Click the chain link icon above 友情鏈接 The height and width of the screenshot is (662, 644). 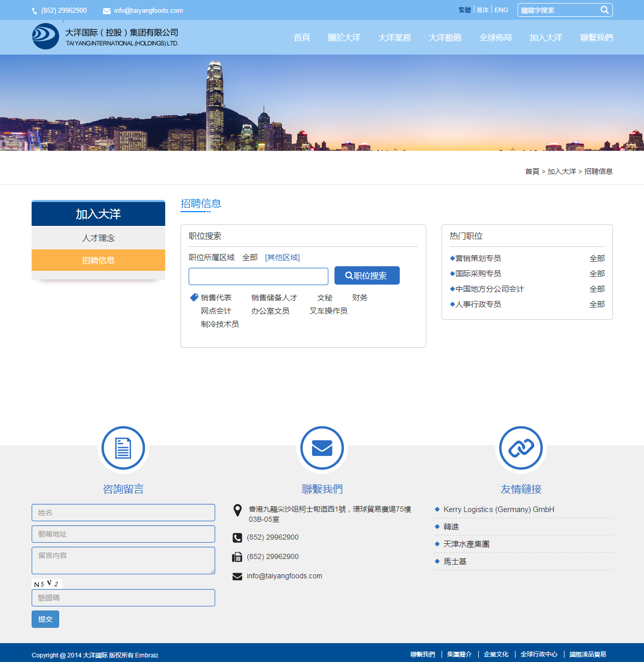[x=521, y=448]
